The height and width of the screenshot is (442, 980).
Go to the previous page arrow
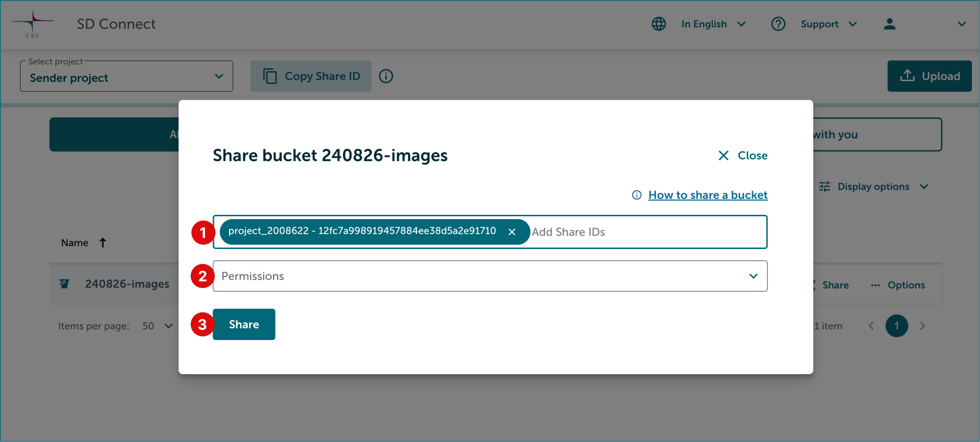coord(871,326)
